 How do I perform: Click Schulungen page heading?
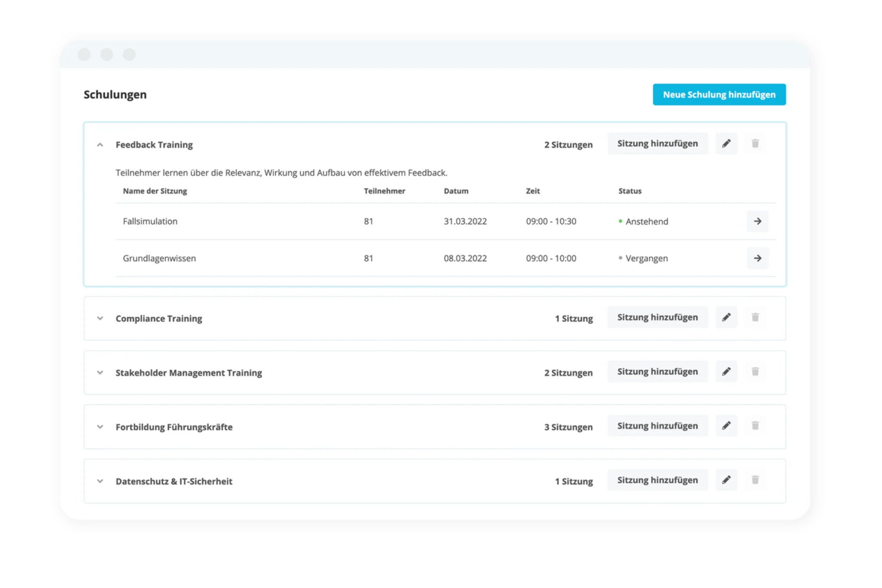coord(115,94)
